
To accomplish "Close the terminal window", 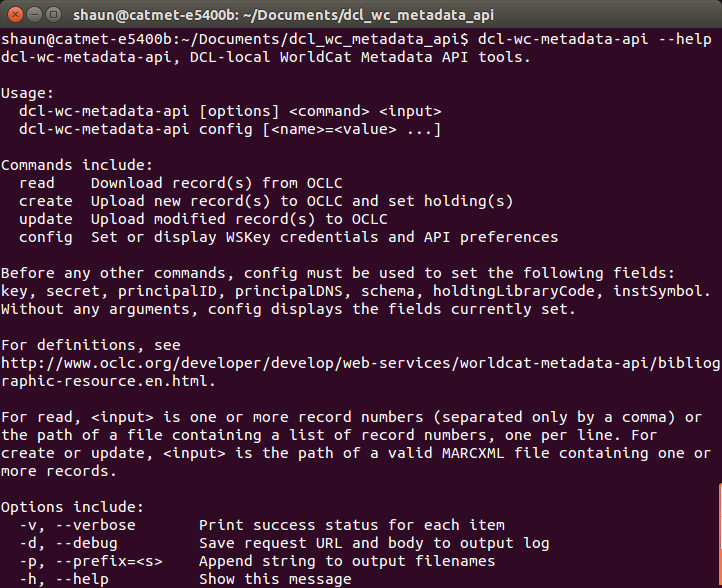I will [x=15, y=15].
